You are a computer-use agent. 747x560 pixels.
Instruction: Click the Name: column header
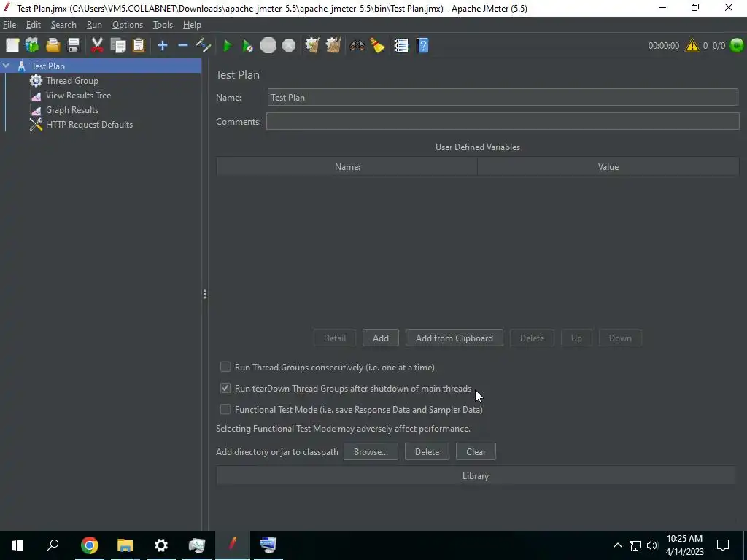347,167
